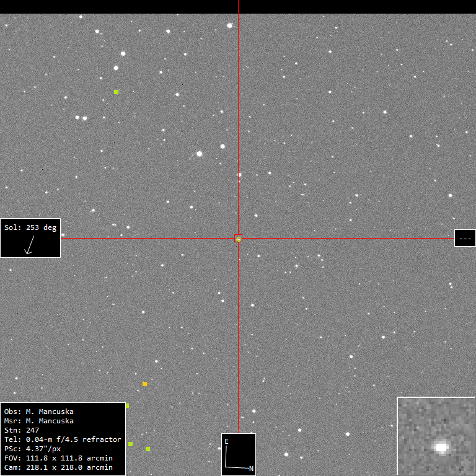Viewport: 476px width, 476px height.
Task: Click the solar direction arrow under Sol label
Action: pyautogui.click(x=29, y=247)
